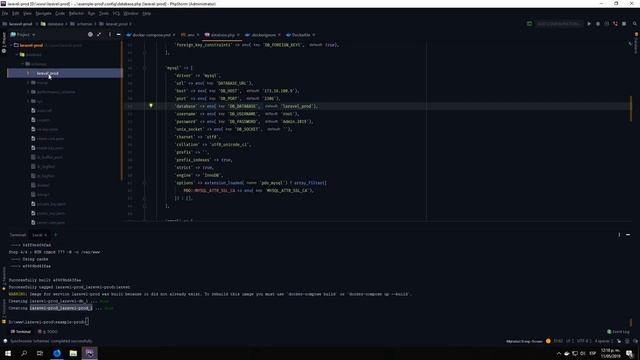Image resolution: width=640 pixels, height=360 pixels.
Task: Open the Help menu
Action: (x=147, y=13)
